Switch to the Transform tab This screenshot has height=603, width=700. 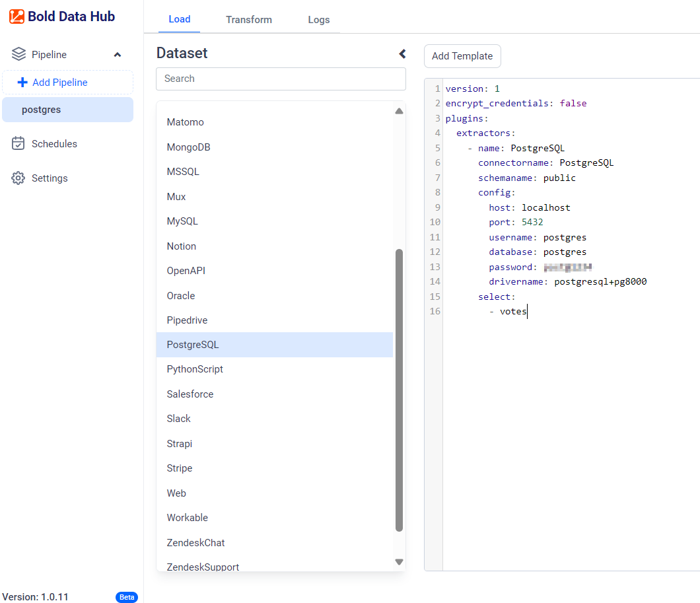pos(249,20)
